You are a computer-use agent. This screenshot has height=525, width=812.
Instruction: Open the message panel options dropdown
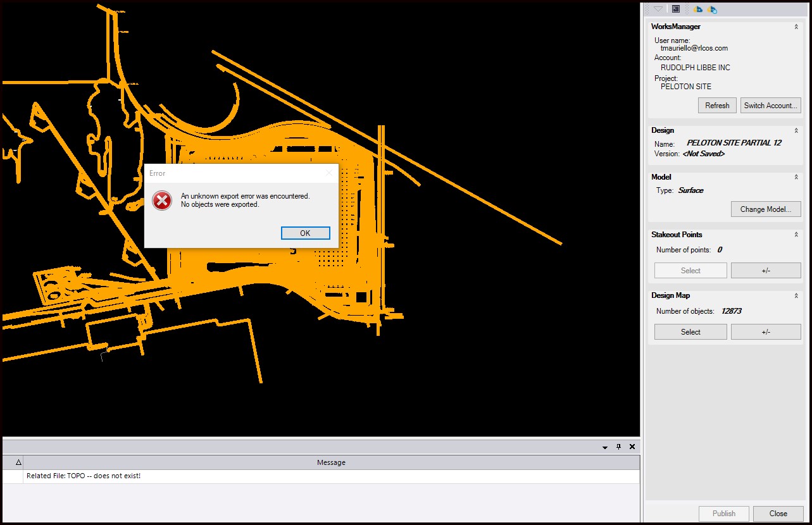click(604, 447)
